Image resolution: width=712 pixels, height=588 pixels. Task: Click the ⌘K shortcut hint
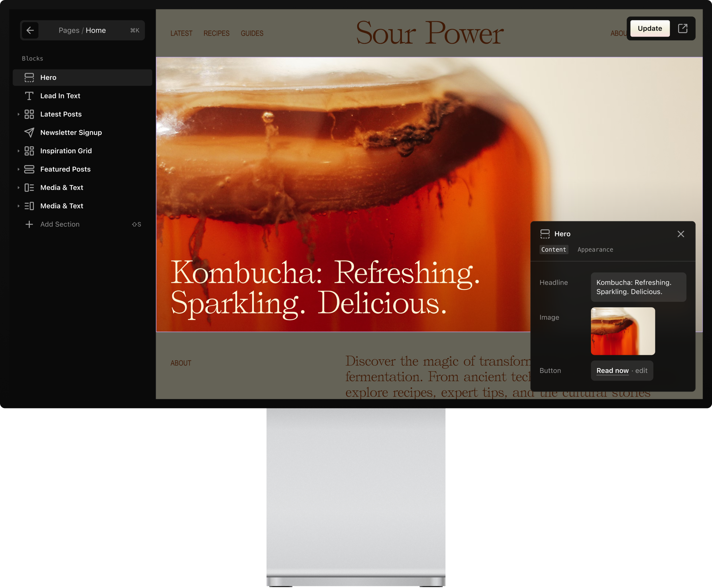(x=135, y=31)
